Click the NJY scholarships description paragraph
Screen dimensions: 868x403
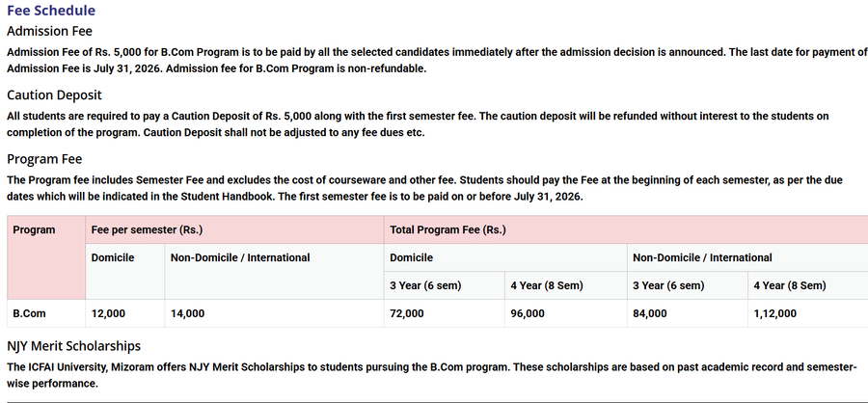[431, 375]
